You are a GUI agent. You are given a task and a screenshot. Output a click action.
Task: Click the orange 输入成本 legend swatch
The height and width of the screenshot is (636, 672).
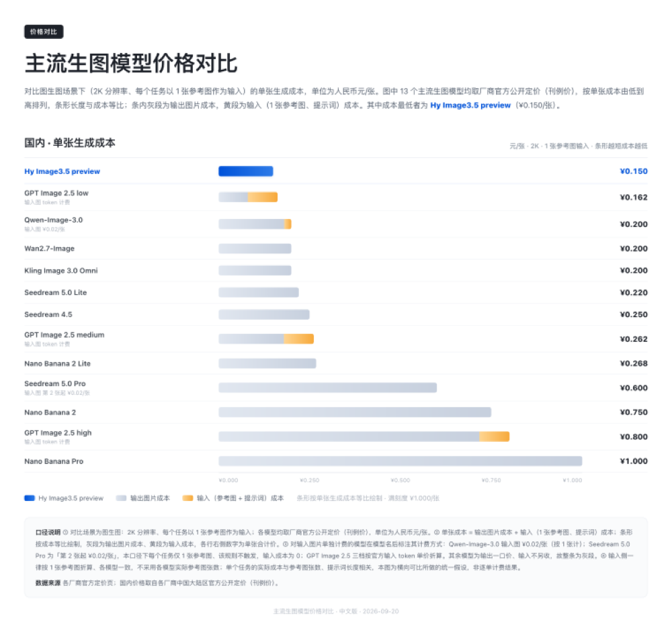pos(187,498)
